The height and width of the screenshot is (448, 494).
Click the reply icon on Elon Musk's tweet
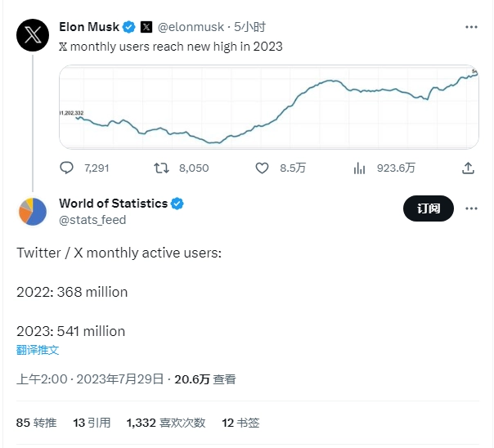coord(67,168)
